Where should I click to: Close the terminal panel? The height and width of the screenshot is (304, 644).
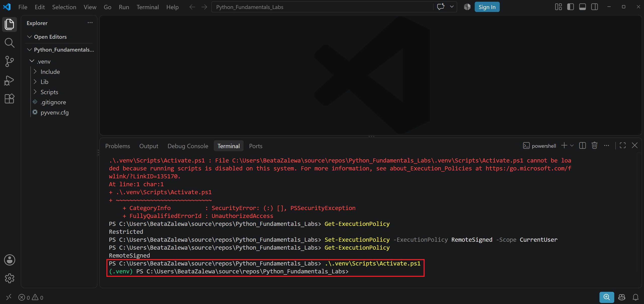(635, 145)
